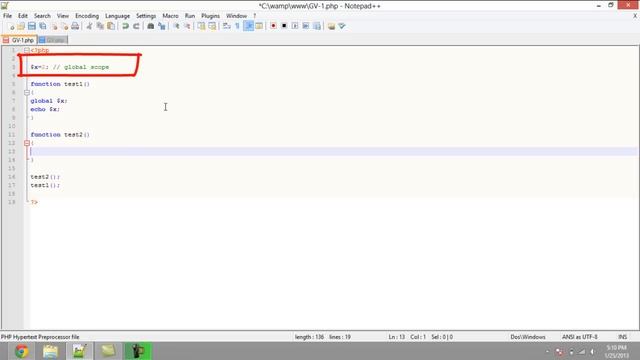Click the Copy toolbar icon
The image size is (640, 360).
[100, 26]
